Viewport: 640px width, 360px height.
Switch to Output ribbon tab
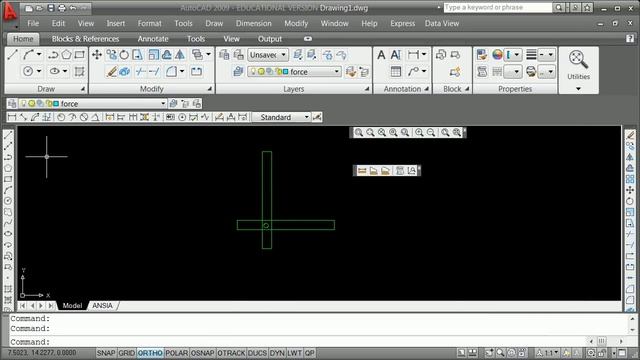click(270, 39)
